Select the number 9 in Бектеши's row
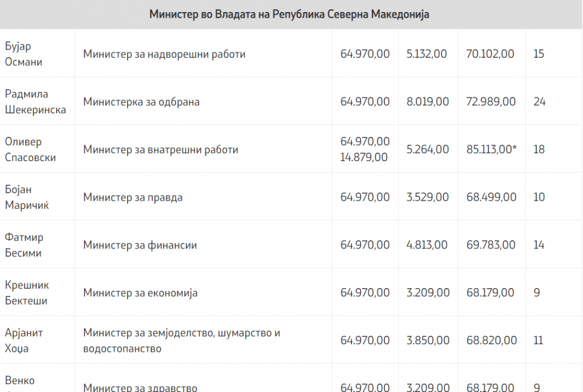 536,292
